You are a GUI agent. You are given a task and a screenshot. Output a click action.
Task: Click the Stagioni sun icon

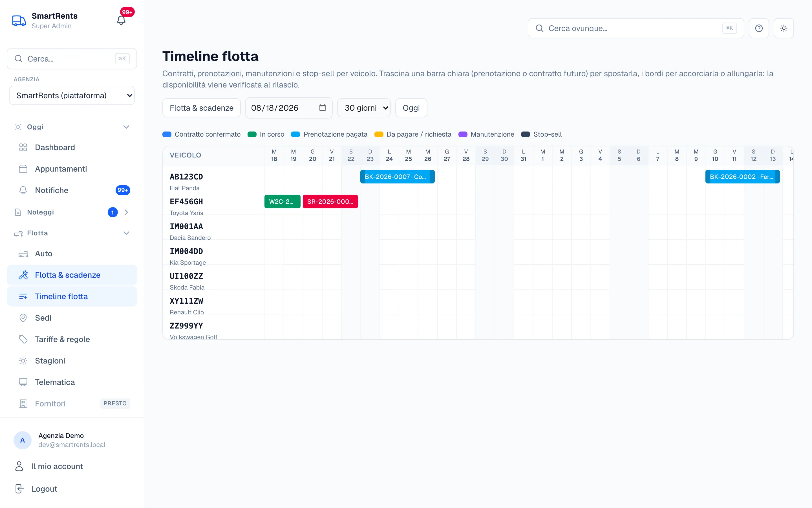click(23, 361)
